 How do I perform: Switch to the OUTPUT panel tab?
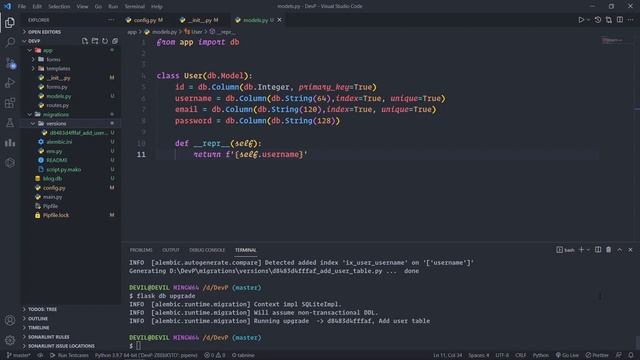(x=171, y=250)
